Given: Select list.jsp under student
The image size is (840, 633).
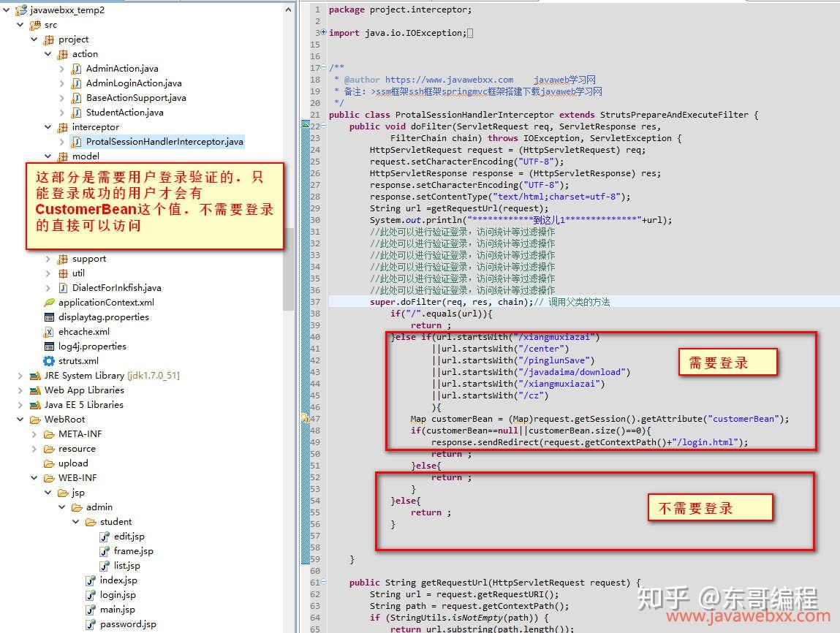Looking at the screenshot, I should (127, 566).
